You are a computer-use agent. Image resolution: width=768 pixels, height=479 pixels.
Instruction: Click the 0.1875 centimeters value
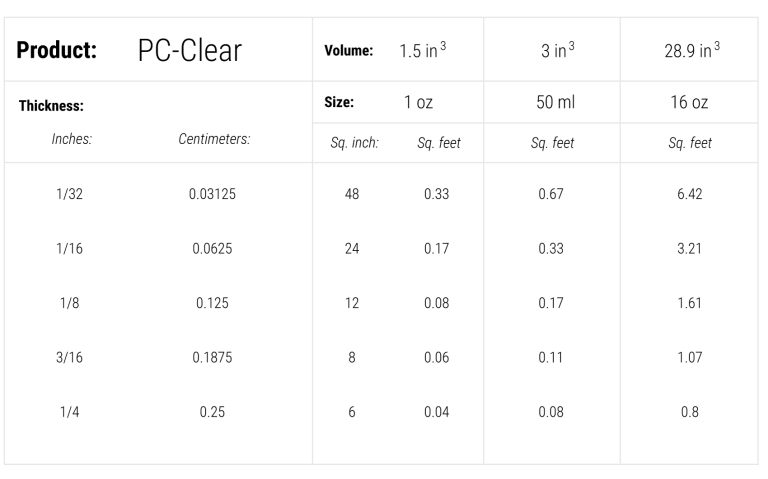point(212,357)
